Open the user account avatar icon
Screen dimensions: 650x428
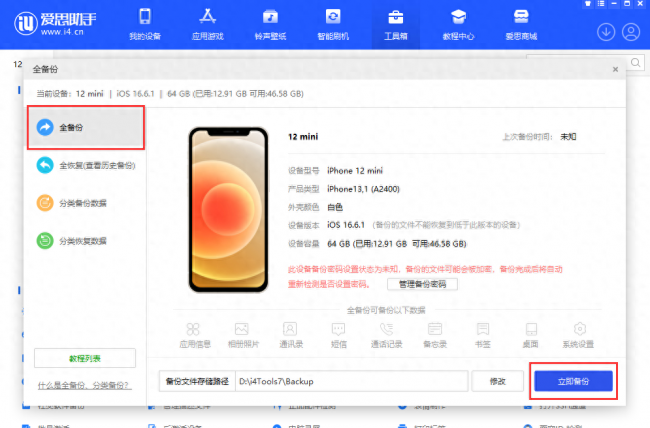click(x=631, y=32)
